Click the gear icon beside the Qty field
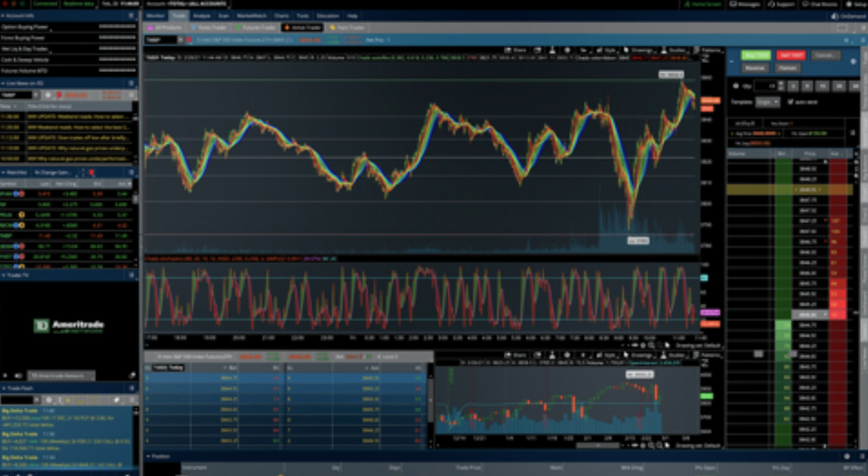This screenshot has width=868, height=476. pyautogui.click(x=736, y=86)
